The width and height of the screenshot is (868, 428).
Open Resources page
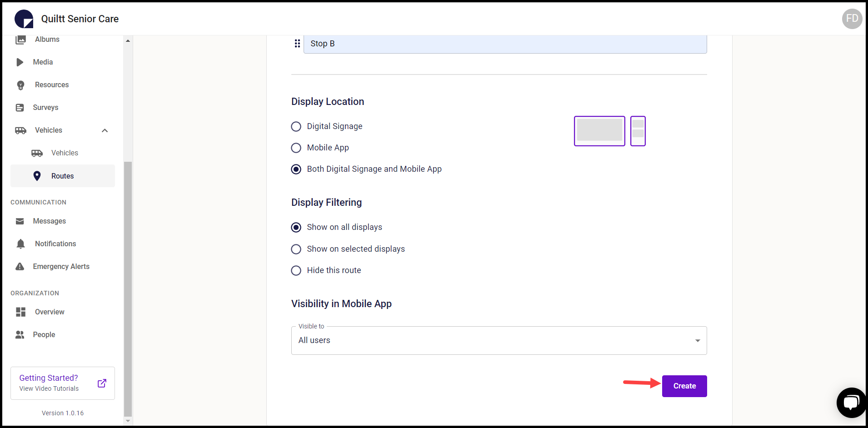(52, 85)
